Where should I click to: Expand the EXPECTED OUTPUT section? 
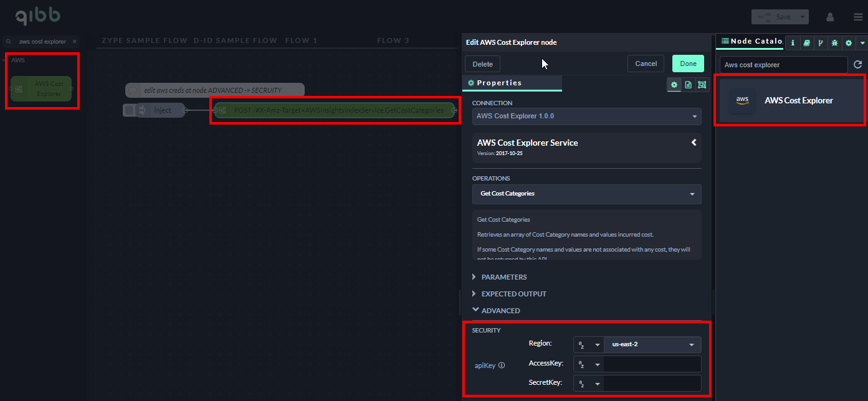click(x=513, y=294)
